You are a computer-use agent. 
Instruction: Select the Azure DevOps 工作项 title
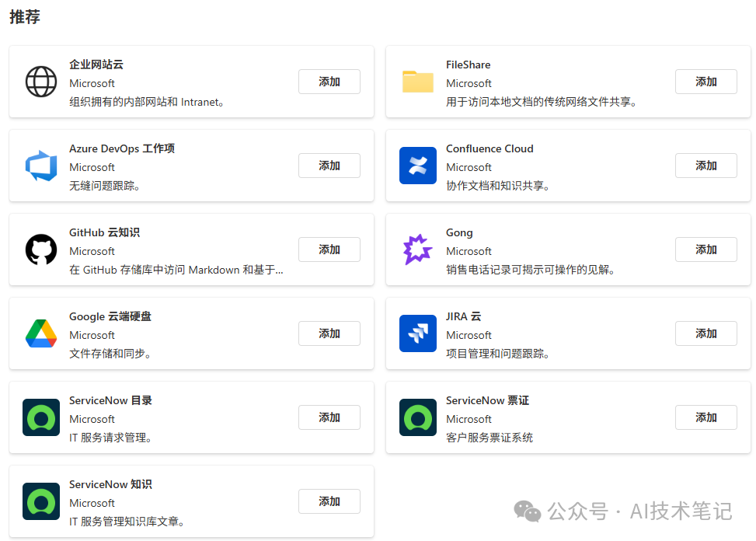122,148
